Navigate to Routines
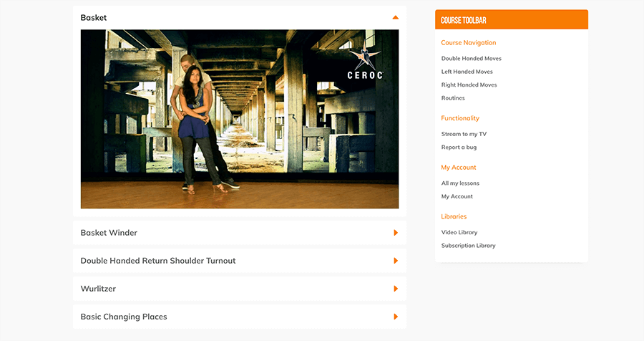Screen dimensions: 644x341 (453, 98)
